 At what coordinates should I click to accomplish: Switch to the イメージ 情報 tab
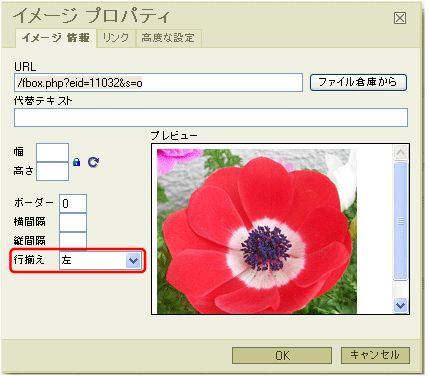[x=56, y=38]
